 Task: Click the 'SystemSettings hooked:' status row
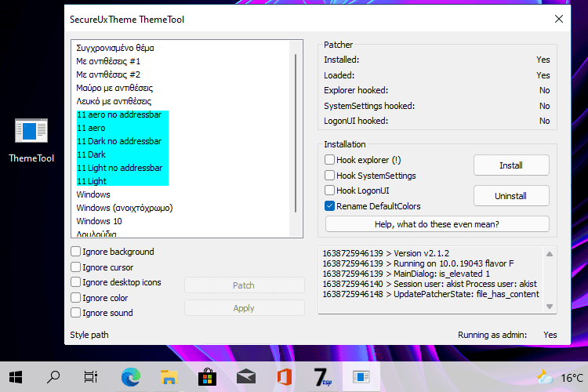(x=437, y=106)
